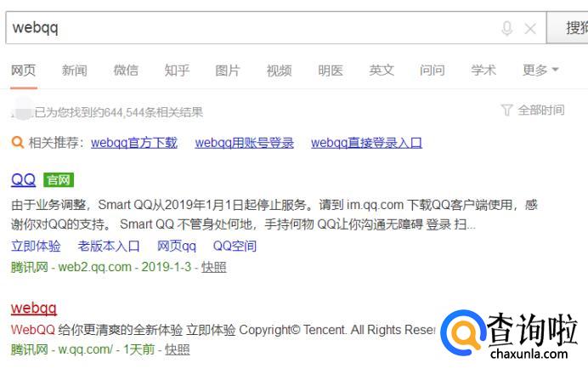Switch to the 新闻 tab
Screen dimensions: 588x380
[74, 71]
